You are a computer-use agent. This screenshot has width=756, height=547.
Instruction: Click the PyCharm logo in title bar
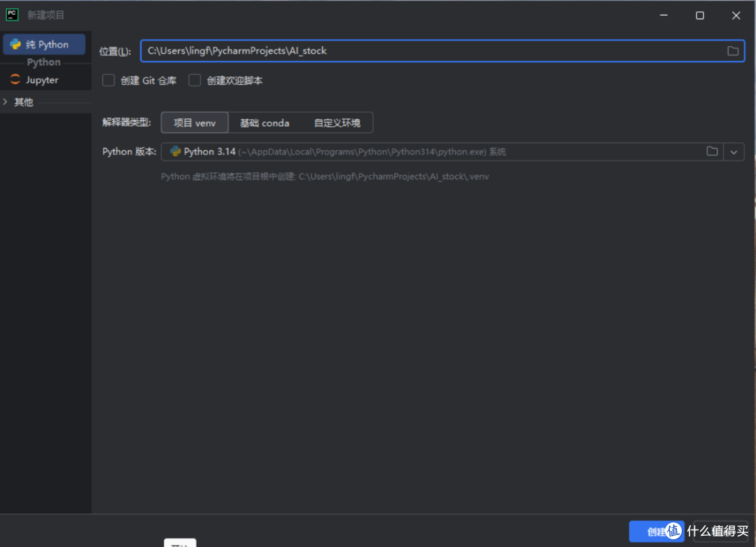(12, 15)
